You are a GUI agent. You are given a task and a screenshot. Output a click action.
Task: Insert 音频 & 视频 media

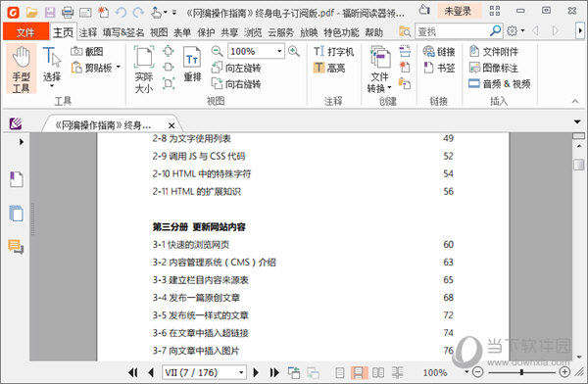[x=499, y=83]
